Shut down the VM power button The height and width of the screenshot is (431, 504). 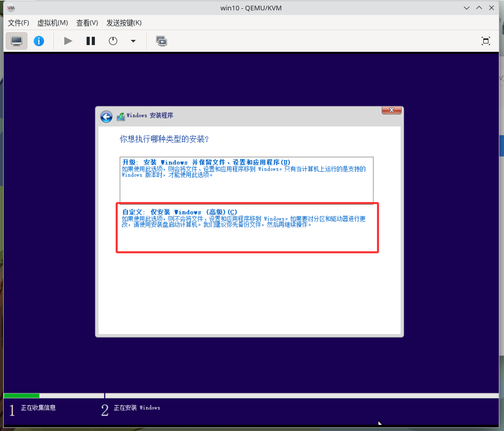click(x=113, y=41)
